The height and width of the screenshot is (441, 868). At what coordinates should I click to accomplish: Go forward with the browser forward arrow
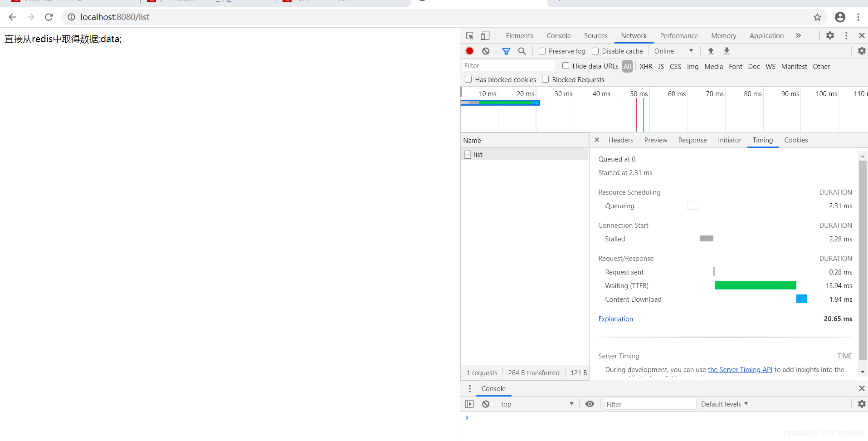click(x=30, y=17)
